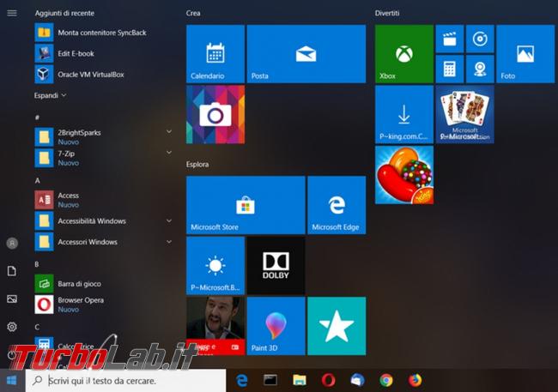
Task: Open Microsoft Solitaire Collection tile
Action: pos(464,115)
